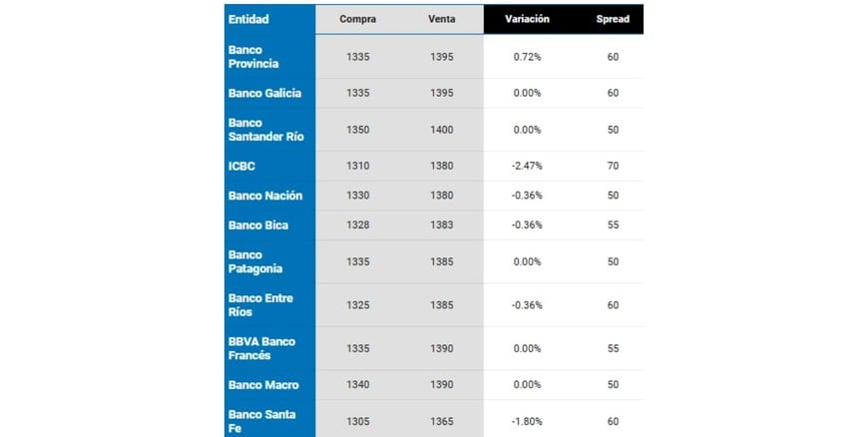Select the ICBC row label

tap(242, 166)
